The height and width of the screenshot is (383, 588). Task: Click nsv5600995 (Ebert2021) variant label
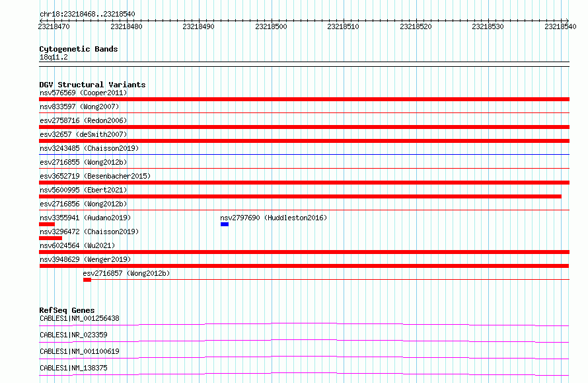[x=83, y=190]
